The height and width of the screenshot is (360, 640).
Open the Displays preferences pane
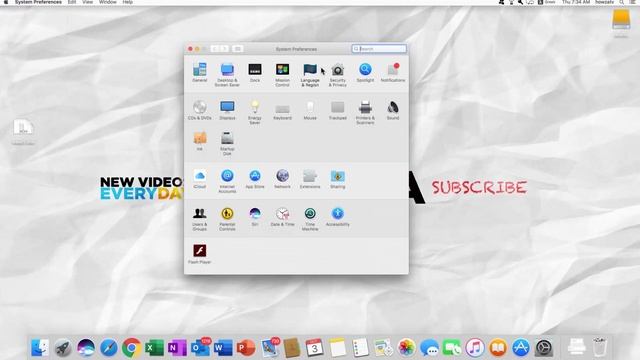227,110
